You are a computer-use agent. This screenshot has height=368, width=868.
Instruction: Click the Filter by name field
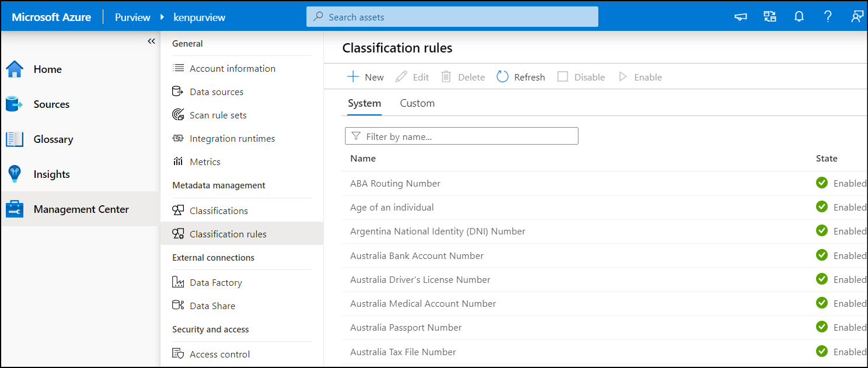pyautogui.click(x=461, y=136)
